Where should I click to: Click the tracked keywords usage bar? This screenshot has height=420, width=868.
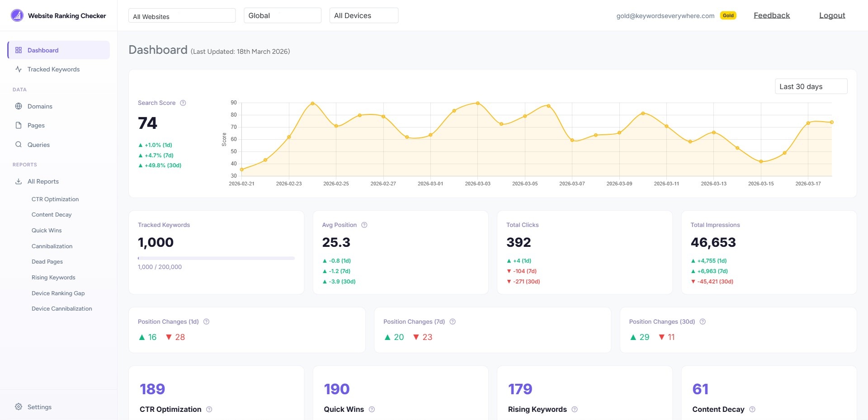216,258
